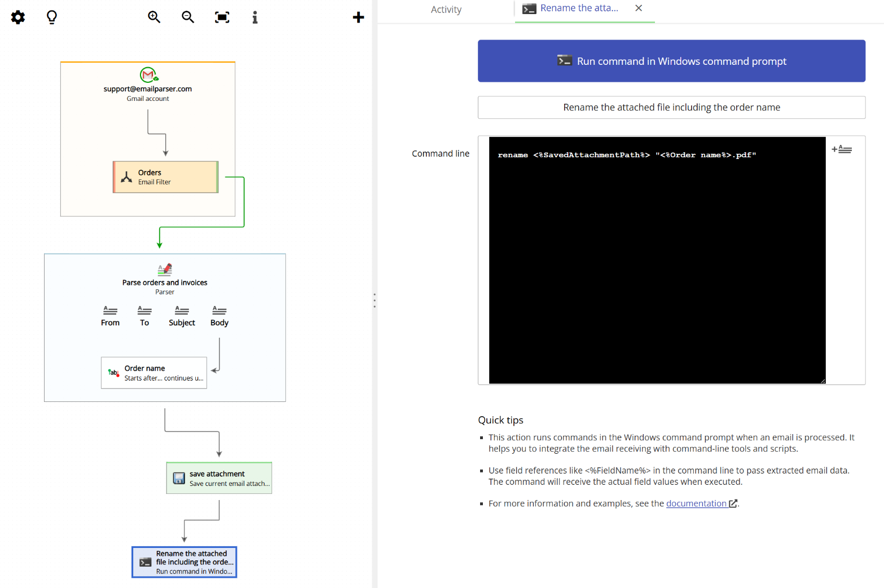Click the lightbulb tips icon
The height and width of the screenshot is (588, 884).
pyautogui.click(x=51, y=17)
